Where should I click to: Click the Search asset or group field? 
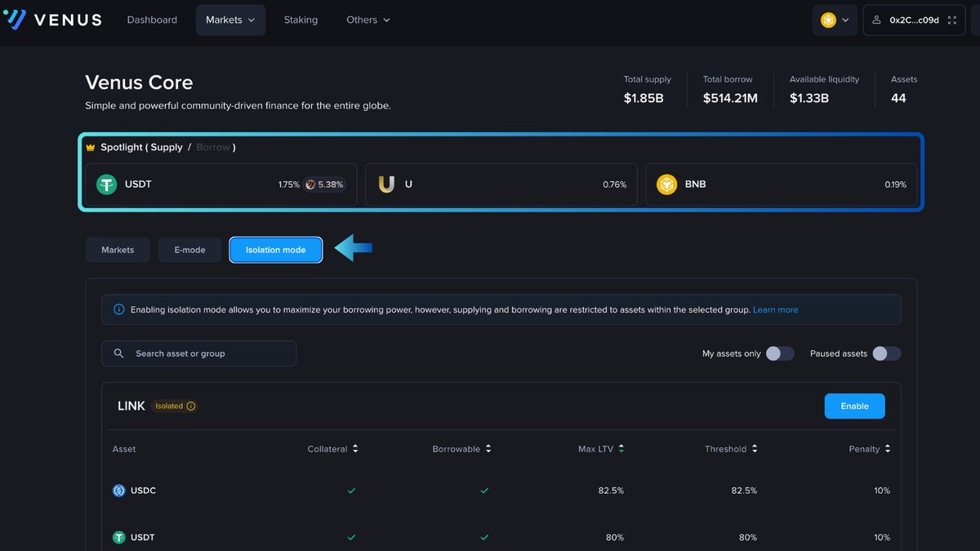tap(199, 353)
